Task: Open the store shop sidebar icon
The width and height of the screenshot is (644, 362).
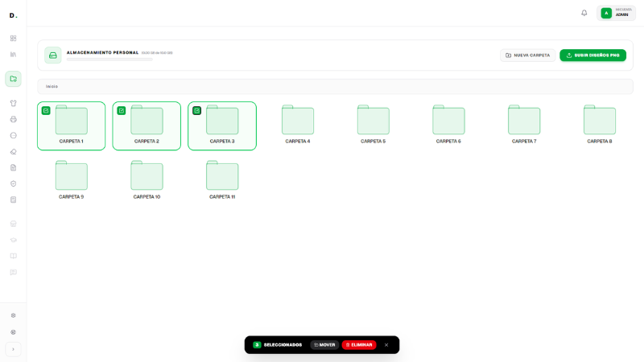Action: [13, 224]
